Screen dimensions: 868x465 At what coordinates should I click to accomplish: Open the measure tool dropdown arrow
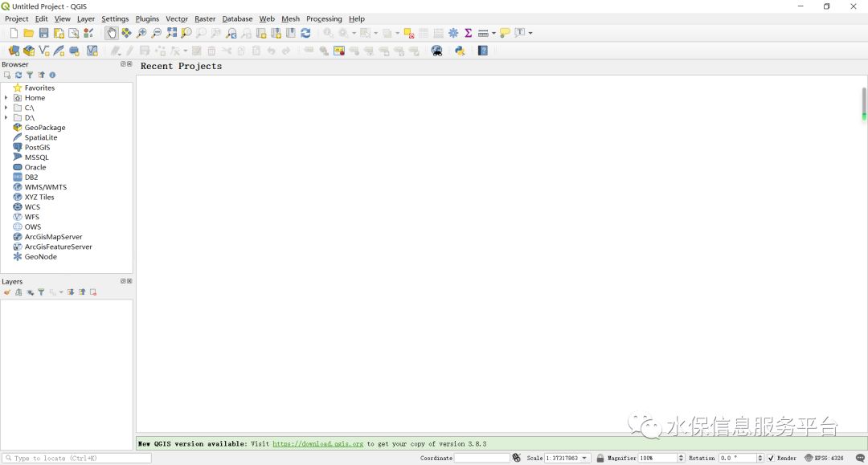coord(493,33)
